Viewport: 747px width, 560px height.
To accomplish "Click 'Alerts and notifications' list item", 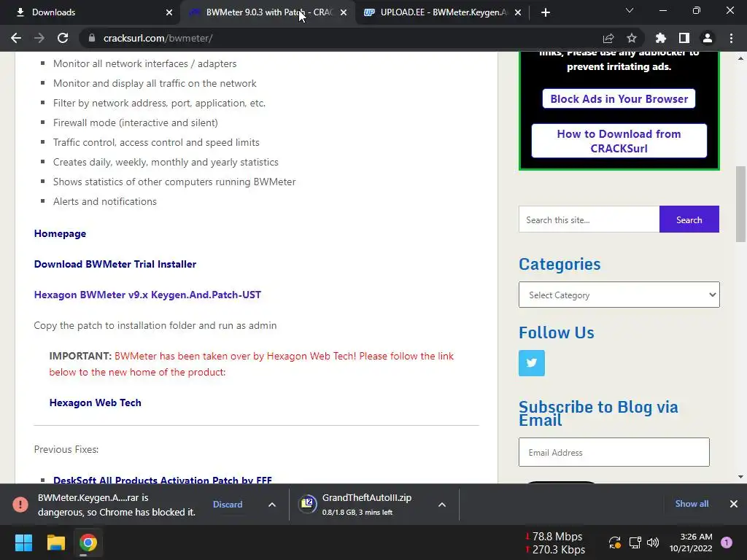I will point(105,201).
